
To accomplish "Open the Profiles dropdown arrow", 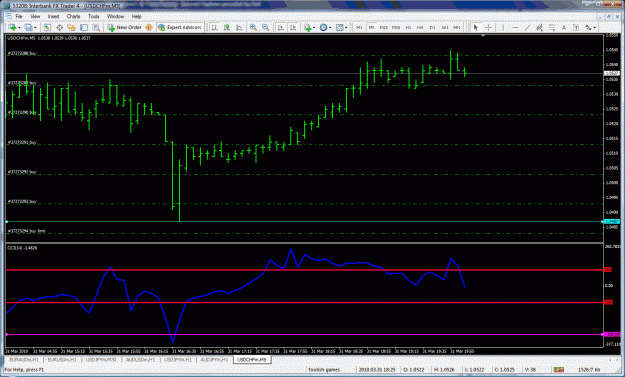I will coord(35,27).
